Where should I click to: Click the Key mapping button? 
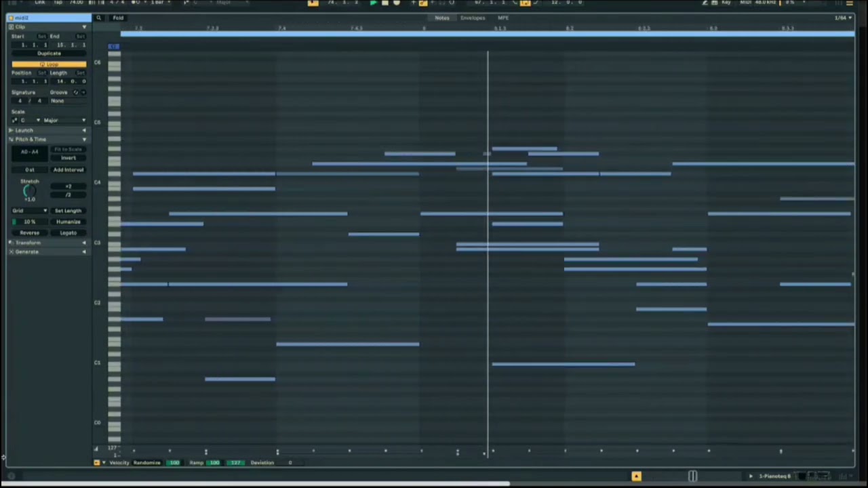(x=726, y=3)
